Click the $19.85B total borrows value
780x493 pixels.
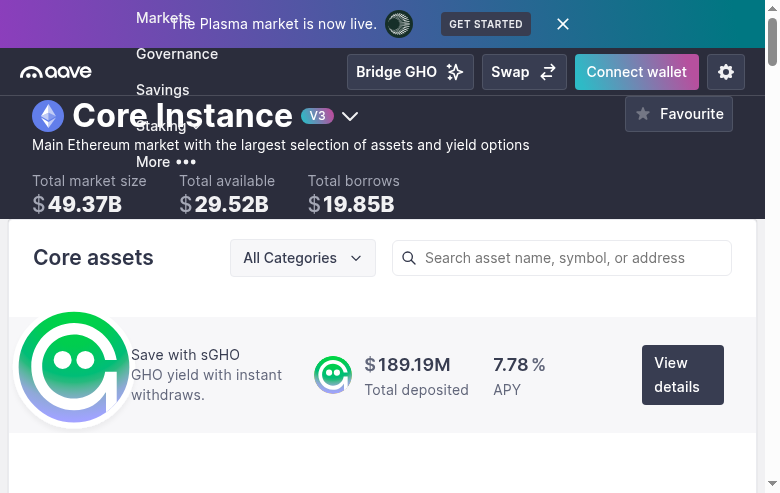[x=351, y=204]
